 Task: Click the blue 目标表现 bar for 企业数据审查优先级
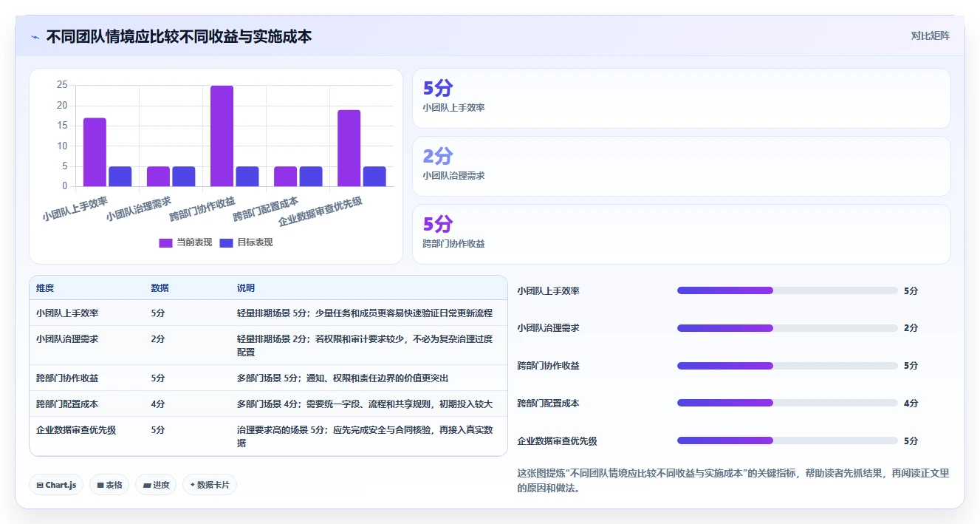374,177
